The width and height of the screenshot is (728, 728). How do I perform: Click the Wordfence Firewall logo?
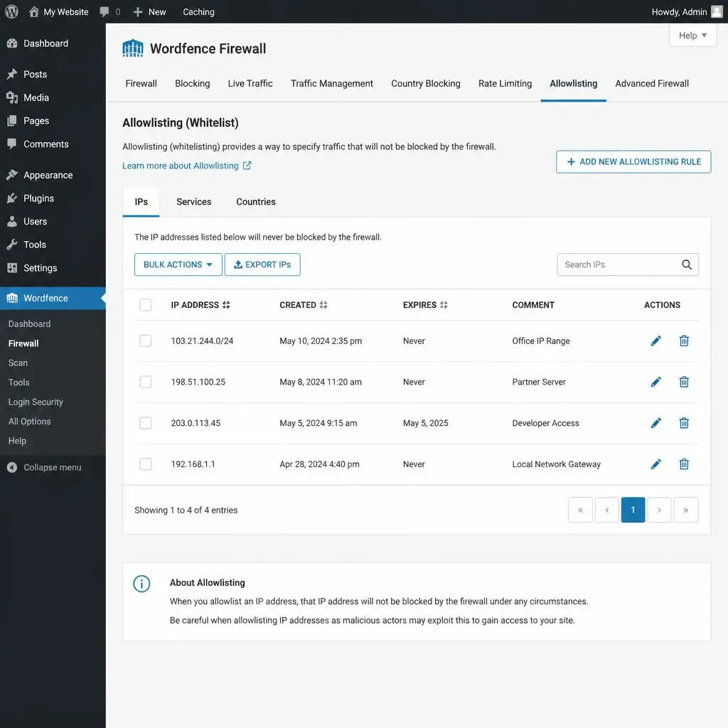click(133, 48)
